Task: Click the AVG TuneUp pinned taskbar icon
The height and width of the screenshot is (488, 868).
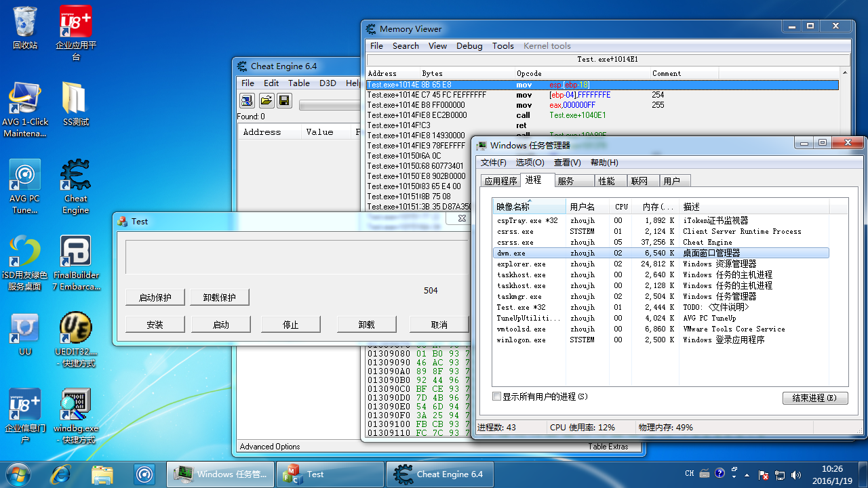Action: click(x=144, y=474)
